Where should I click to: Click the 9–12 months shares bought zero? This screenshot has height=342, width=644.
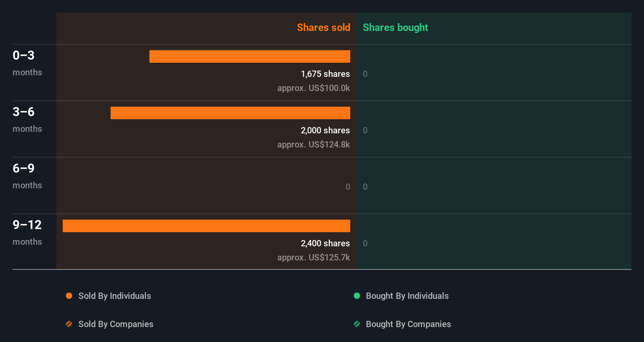click(x=365, y=243)
